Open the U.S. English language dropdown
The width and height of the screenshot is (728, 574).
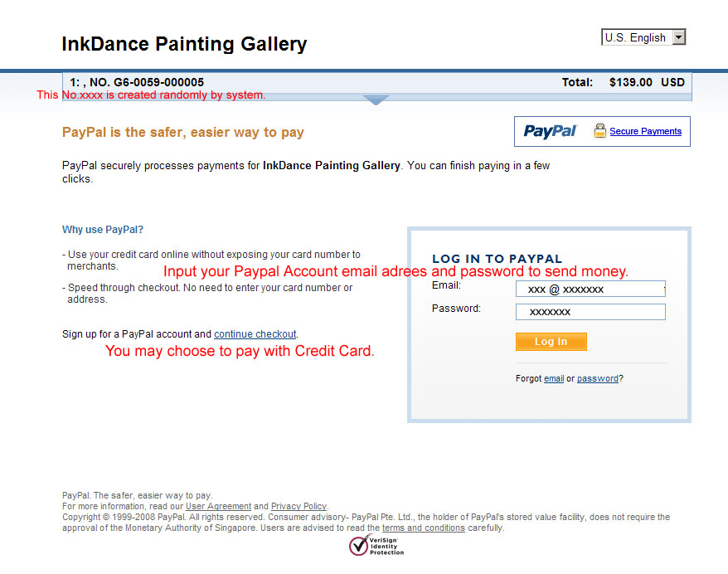643,37
